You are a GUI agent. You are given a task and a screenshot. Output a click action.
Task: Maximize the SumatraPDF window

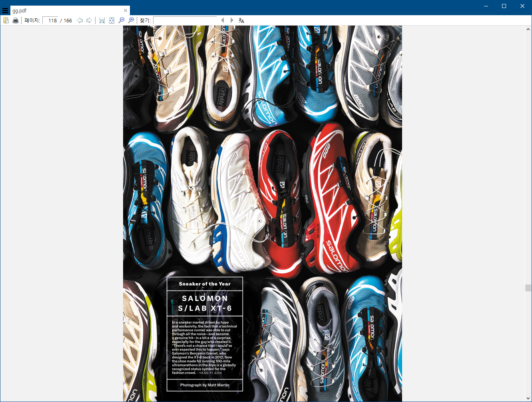tap(504, 6)
